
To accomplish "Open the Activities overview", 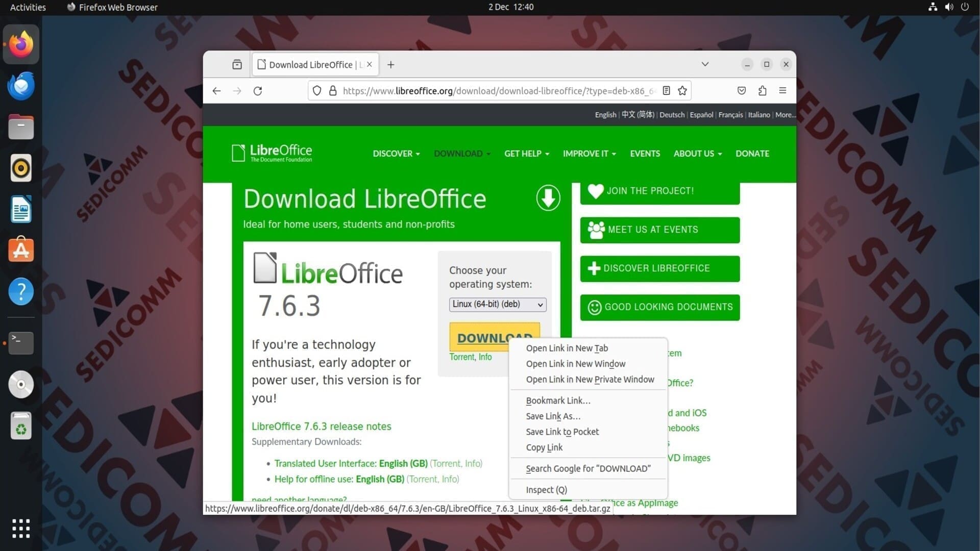I will click(x=28, y=7).
